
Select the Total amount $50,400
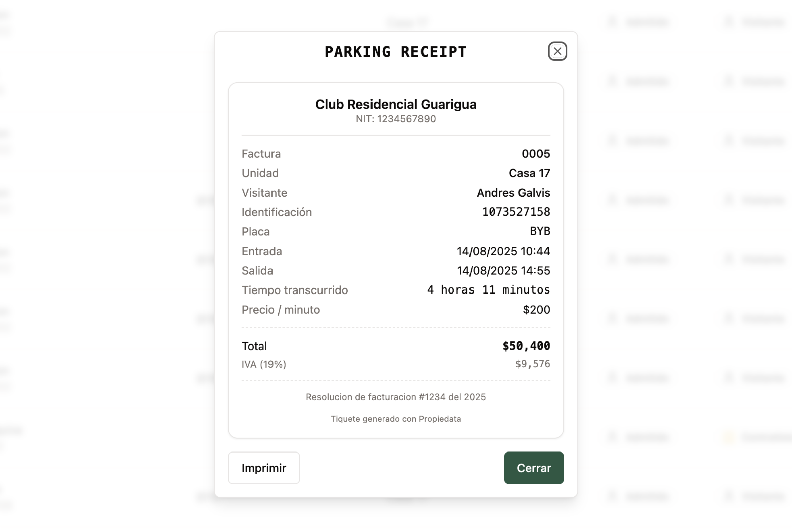click(x=527, y=346)
